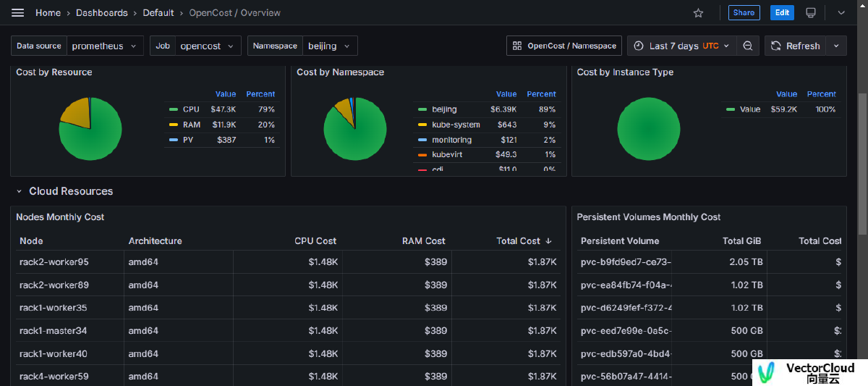Go to Dashboards breadcrumb

point(101,13)
